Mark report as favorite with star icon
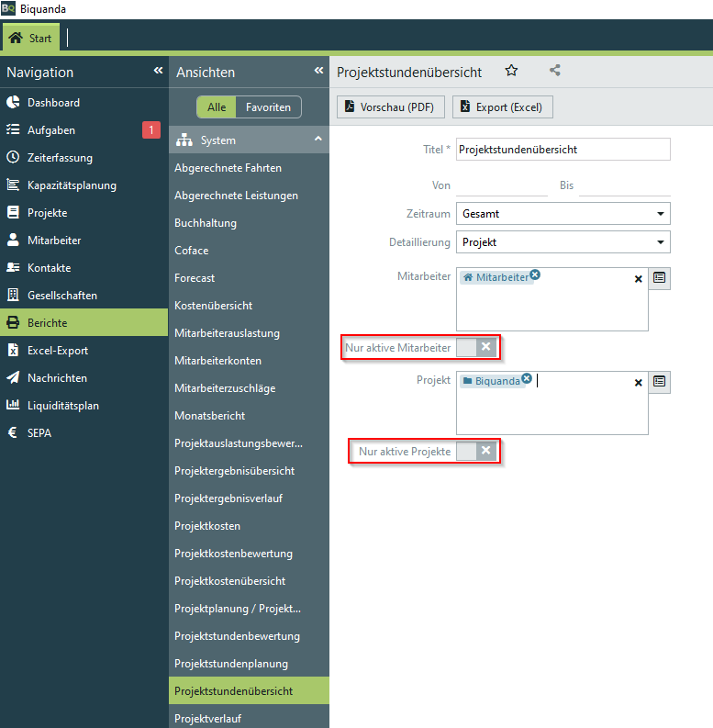Screen dimensions: 713x728 [x=512, y=71]
